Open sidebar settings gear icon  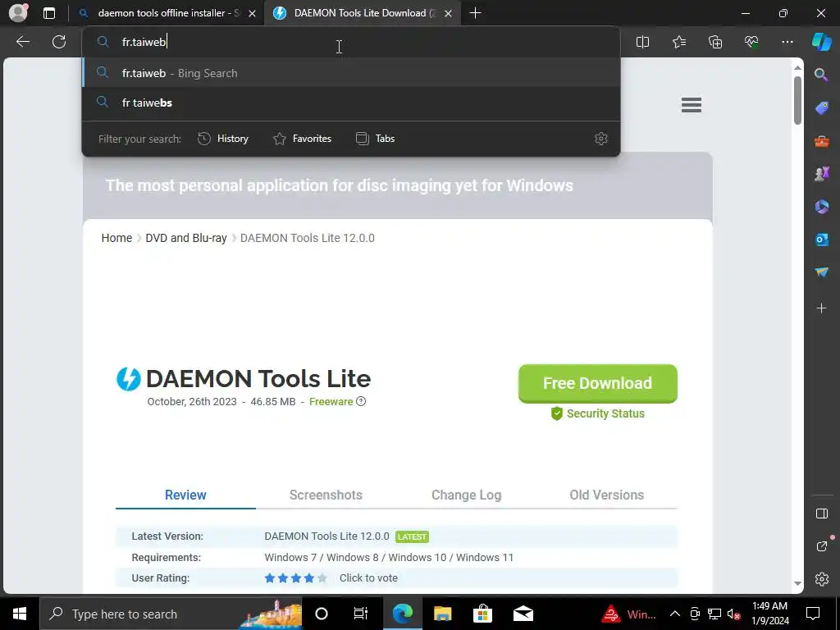pos(821,579)
